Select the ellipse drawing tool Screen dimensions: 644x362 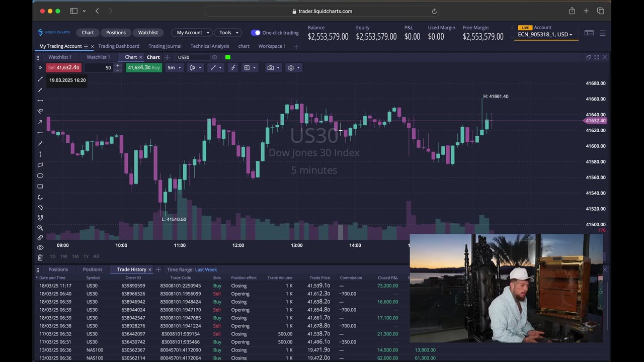click(40, 175)
